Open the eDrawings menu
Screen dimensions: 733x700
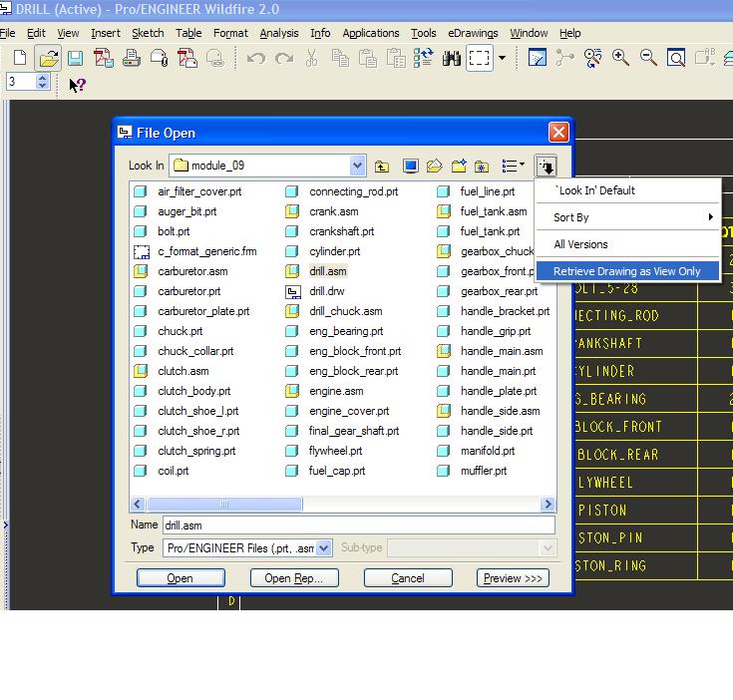473,33
